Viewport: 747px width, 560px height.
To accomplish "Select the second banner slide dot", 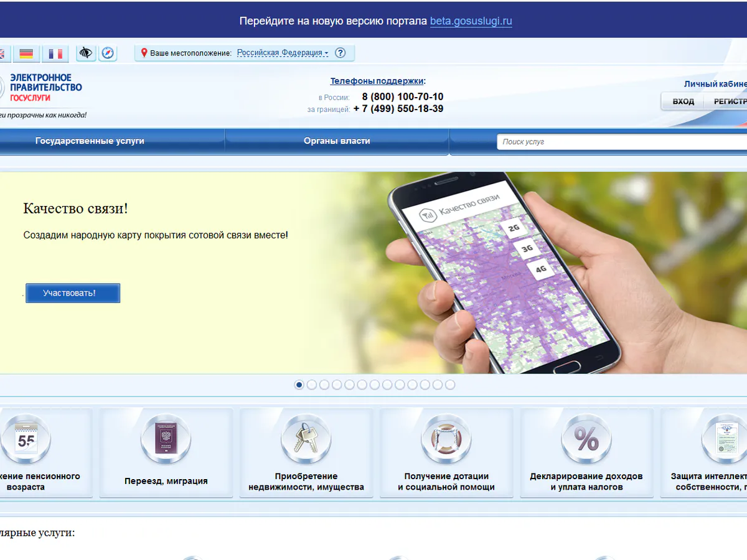I will tap(312, 385).
